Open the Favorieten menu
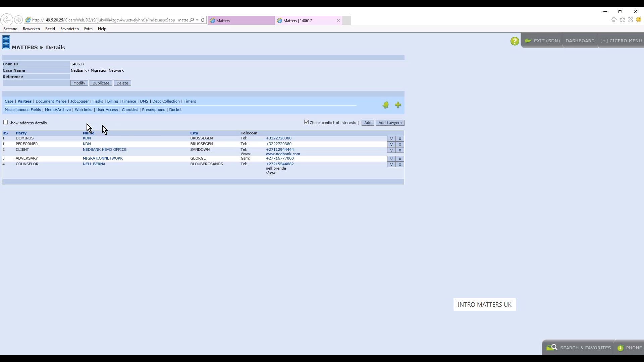This screenshot has height=362, width=644. pyautogui.click(x=69, y=29)
